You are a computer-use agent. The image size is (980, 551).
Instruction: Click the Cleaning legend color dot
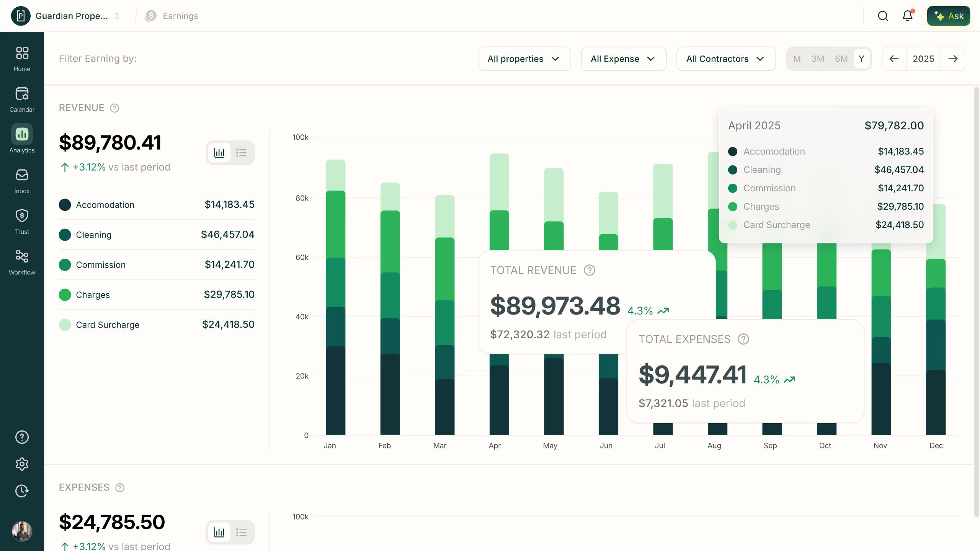[65, 235]
